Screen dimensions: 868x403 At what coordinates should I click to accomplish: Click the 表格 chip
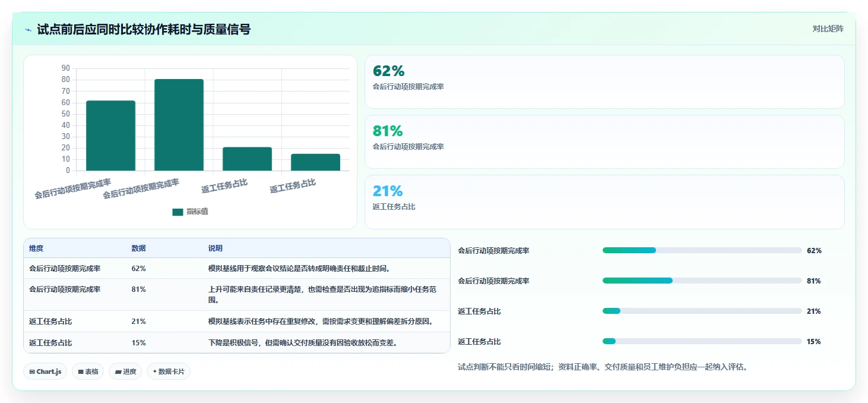click(88, 371)
